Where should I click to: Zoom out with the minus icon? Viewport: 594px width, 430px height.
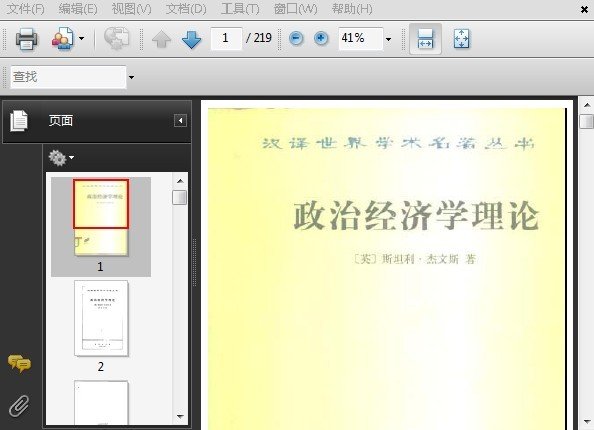(x=296, y=38)
